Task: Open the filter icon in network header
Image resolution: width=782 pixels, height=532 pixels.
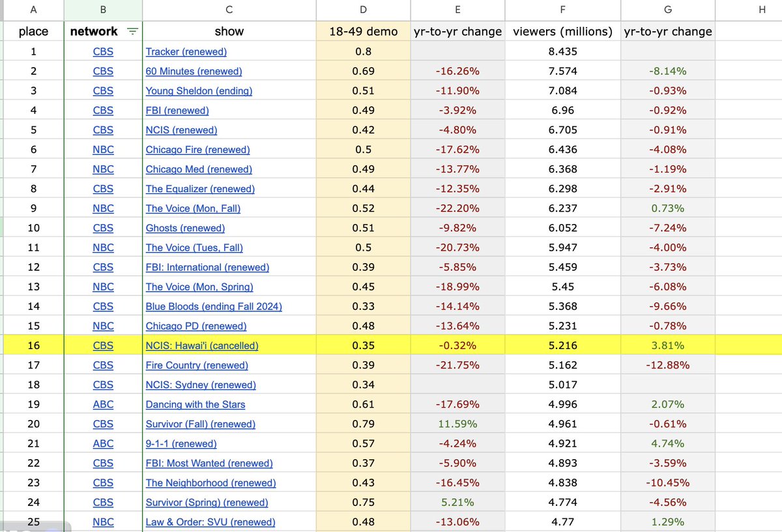Action: pyautogui.click(x=132, y=31)
